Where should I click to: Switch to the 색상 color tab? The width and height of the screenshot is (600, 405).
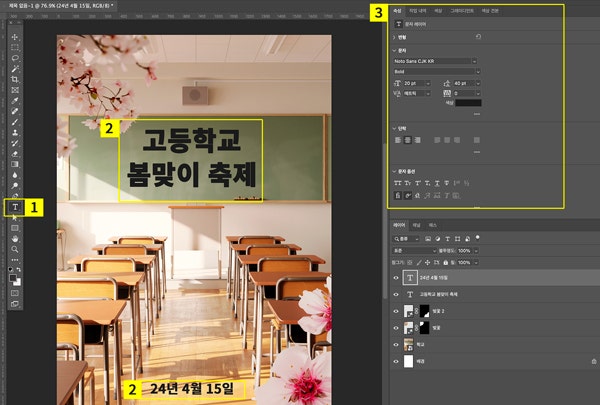click(x=438, y=11)
